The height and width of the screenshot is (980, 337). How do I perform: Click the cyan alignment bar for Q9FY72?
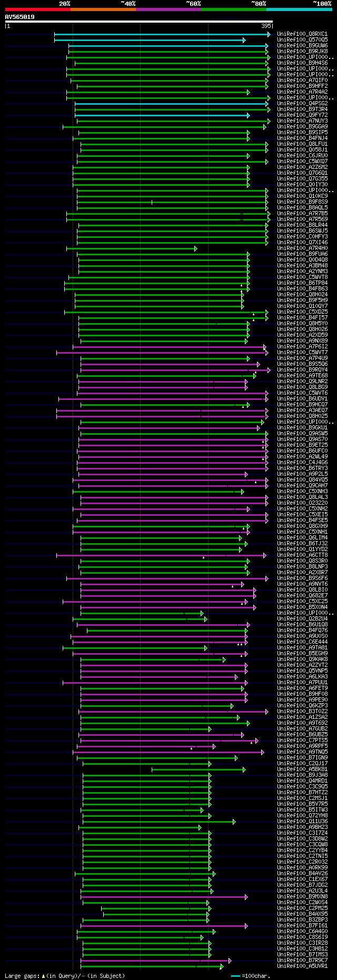tap(162, 115)
